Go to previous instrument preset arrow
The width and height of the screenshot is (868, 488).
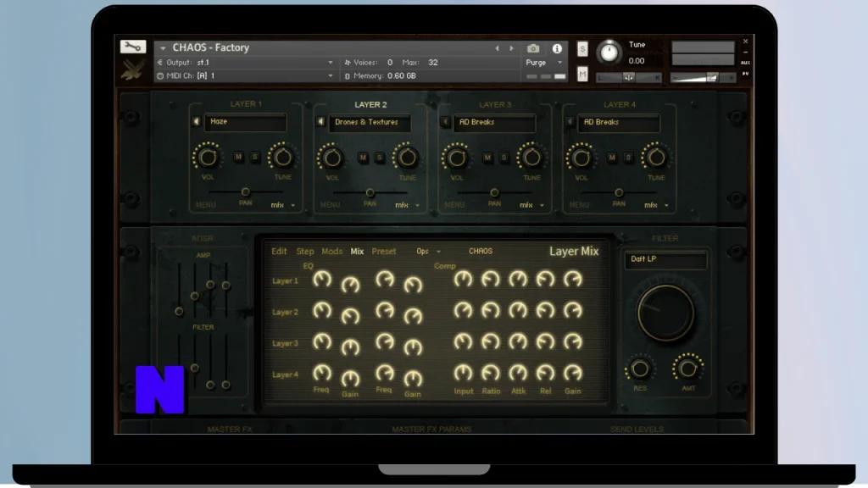(497, 48)
